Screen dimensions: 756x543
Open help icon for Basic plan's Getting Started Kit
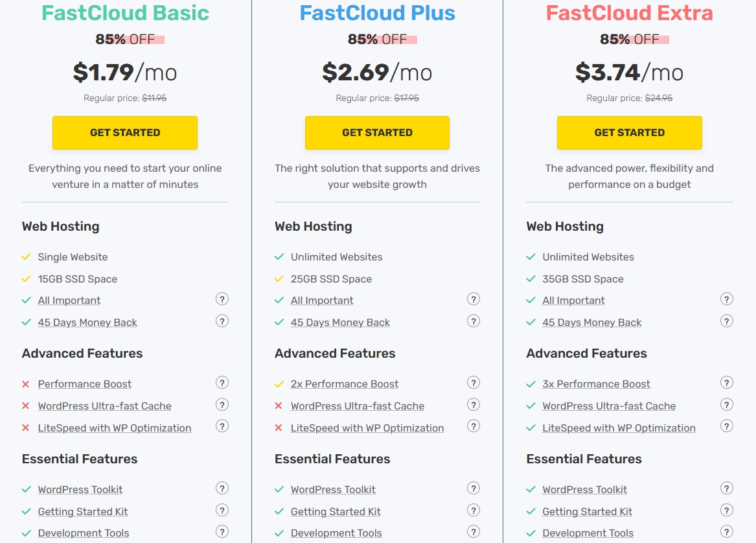pyautogui.click(x=222, y=511)
